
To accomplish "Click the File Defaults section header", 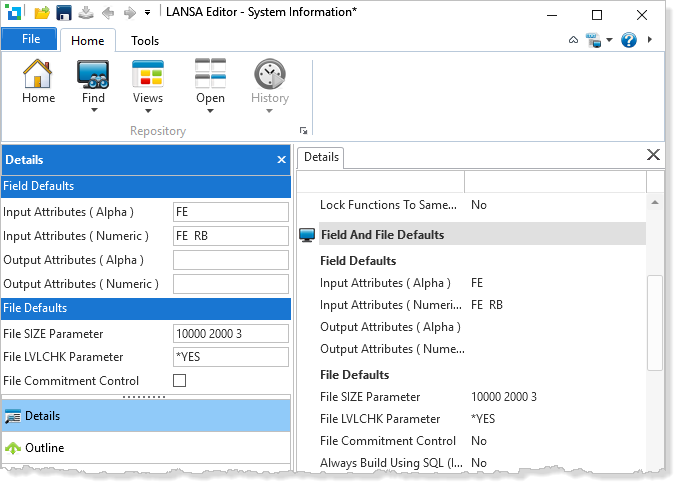I will pos(146,308).
